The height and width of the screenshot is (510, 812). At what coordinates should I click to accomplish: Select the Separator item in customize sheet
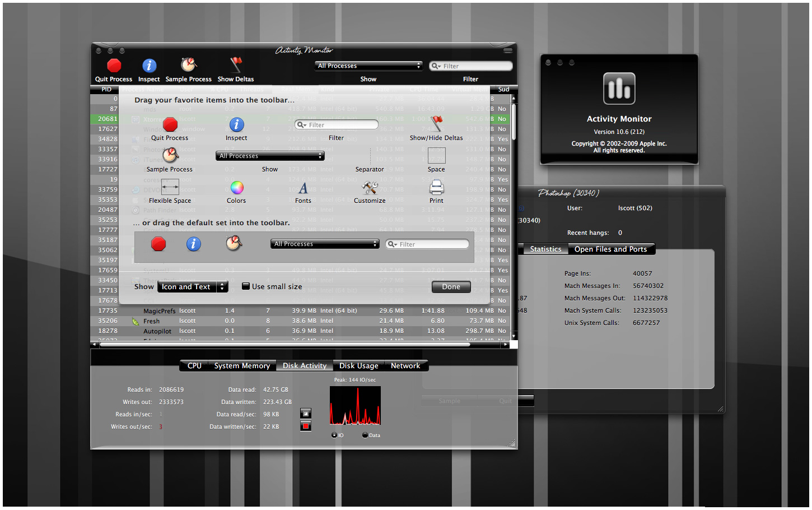[x=370, y=156]
